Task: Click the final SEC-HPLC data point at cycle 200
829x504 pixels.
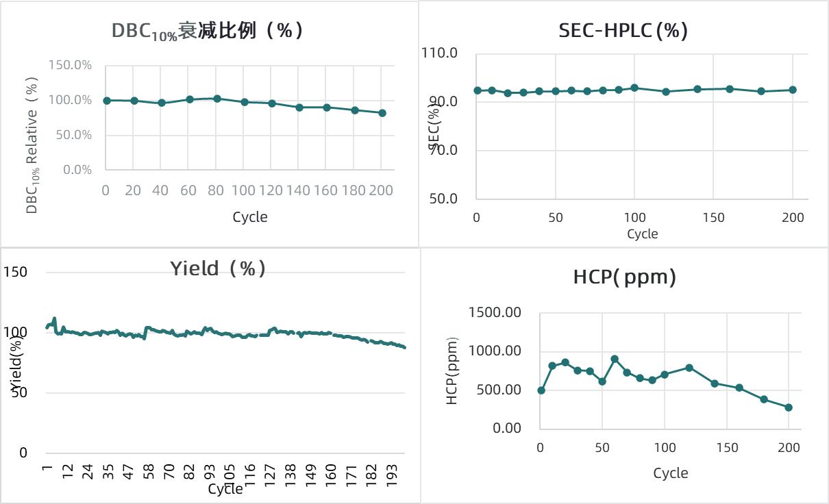Action: click(793, 90)
